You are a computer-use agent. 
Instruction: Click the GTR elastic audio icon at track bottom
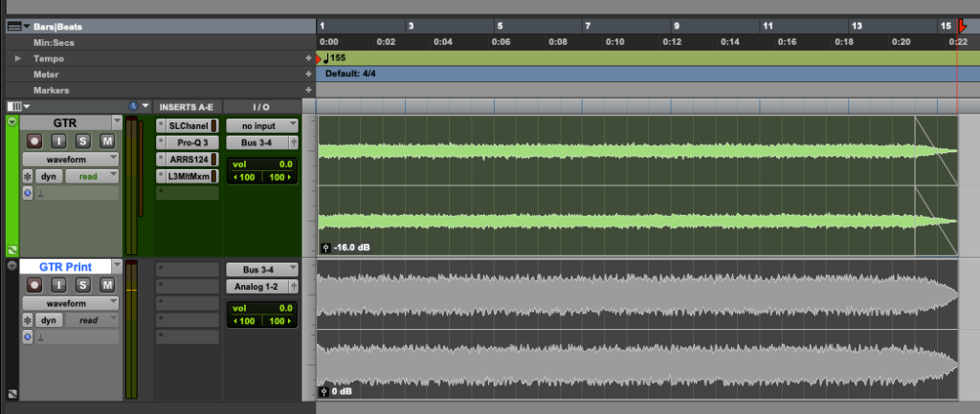click(x=11, y=251)
